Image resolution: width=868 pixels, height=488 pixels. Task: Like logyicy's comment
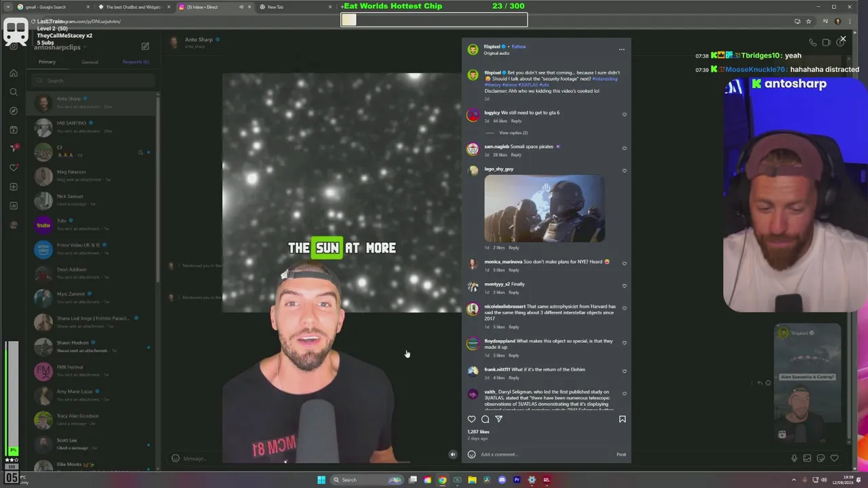tap(625, 115)
